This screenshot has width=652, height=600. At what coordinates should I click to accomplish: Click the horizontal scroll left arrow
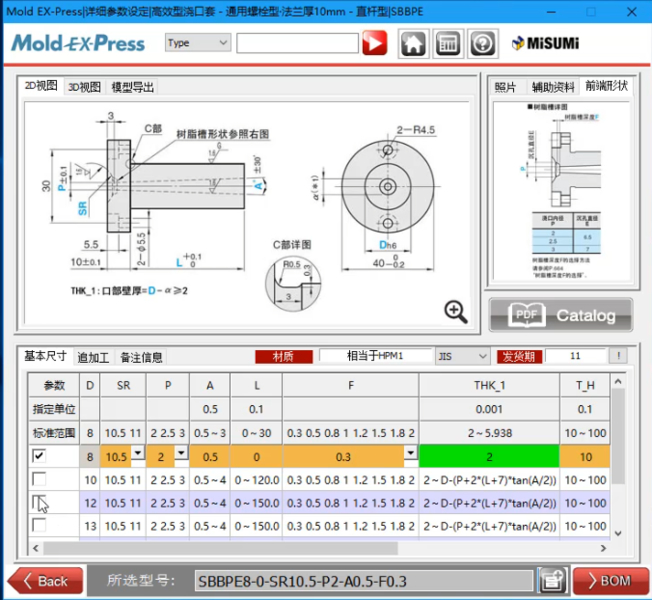36,548
